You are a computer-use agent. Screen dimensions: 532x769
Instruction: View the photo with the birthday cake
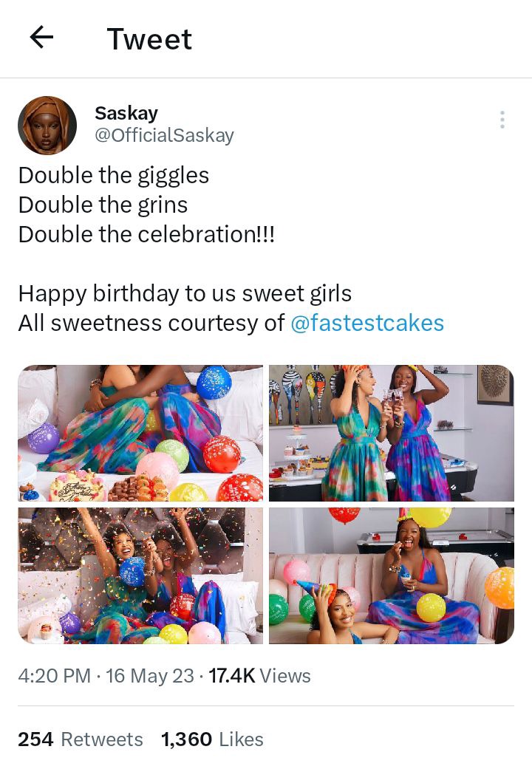(x=140, y=433)
